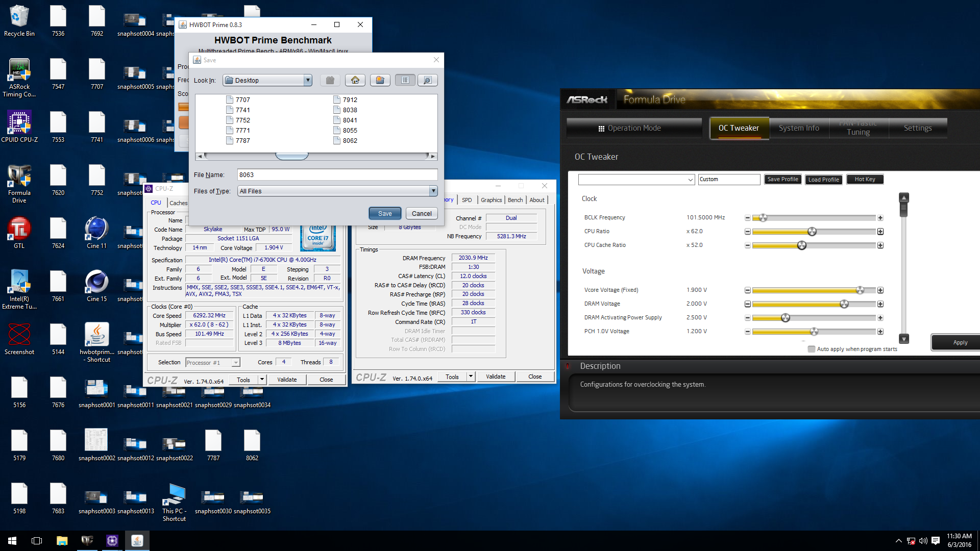
Task: Click the CPU-Z taskbar icon
Action: coord(112,541)
